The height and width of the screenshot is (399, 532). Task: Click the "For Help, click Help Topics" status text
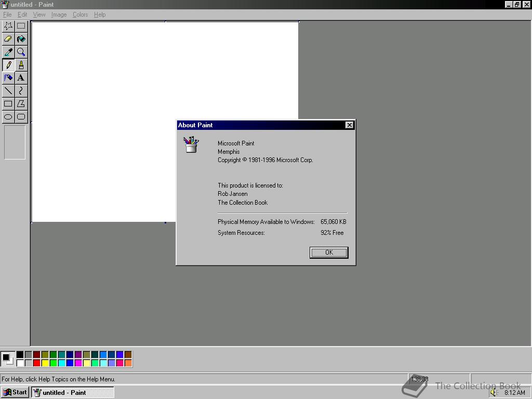click(x=58, y=379)
